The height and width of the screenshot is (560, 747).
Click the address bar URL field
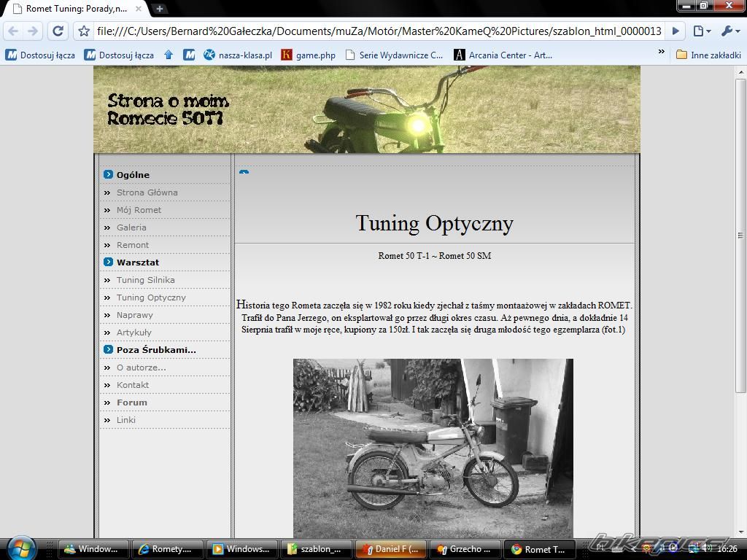[379, 31]
